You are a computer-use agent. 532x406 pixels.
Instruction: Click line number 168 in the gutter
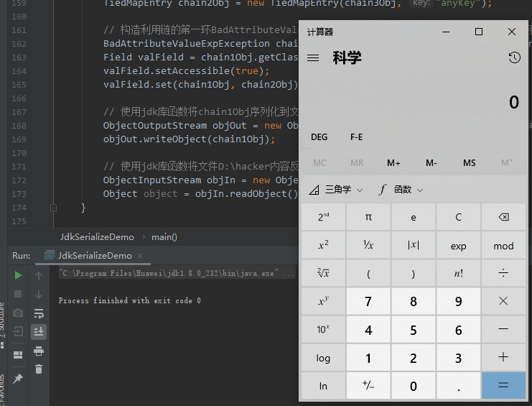19,126
